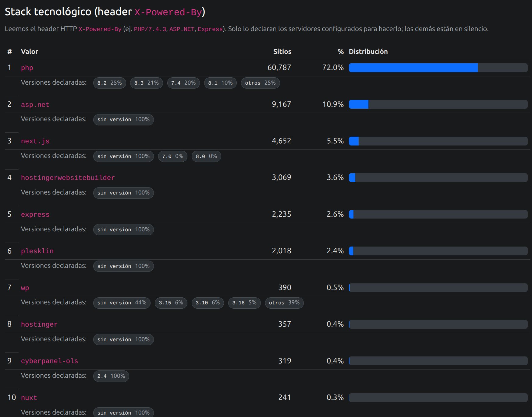Screen dimensions: 532x417
Task: Click the cyberpanel-ols site count '319'
Action: [x=285, y=361]
